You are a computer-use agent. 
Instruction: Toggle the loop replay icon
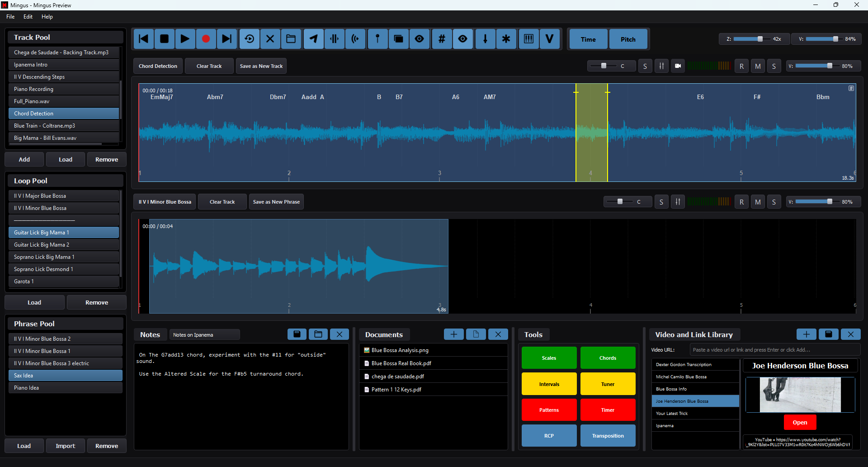click(x=249, y=39)
